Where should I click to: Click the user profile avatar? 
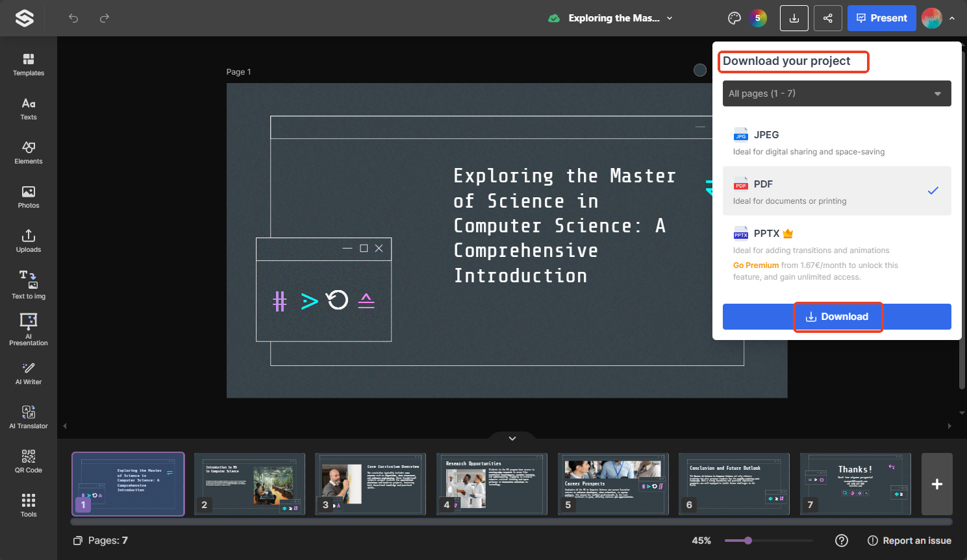pyautogui.click(x=932, y=18)
